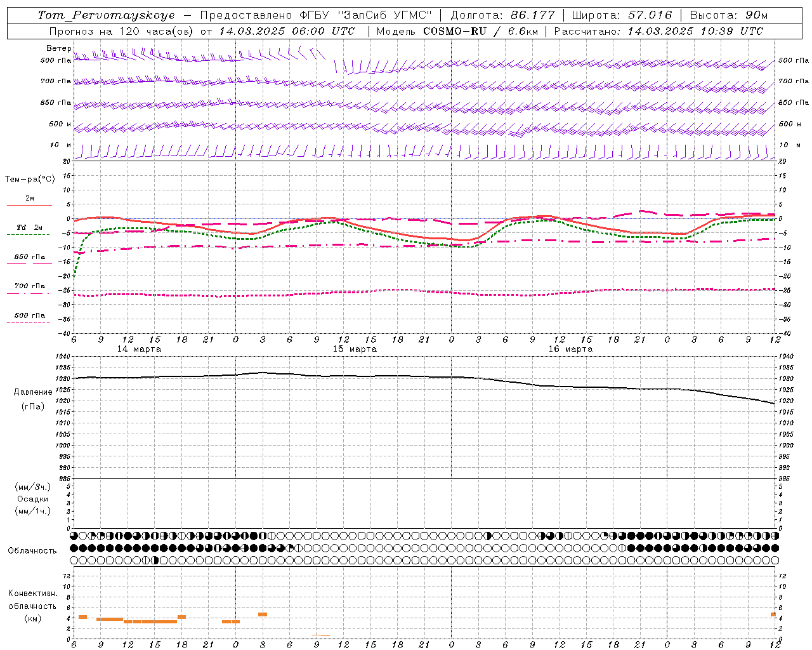Select the "Тем-ра(°C)" temperature panel label

click(x=30, y=179)
